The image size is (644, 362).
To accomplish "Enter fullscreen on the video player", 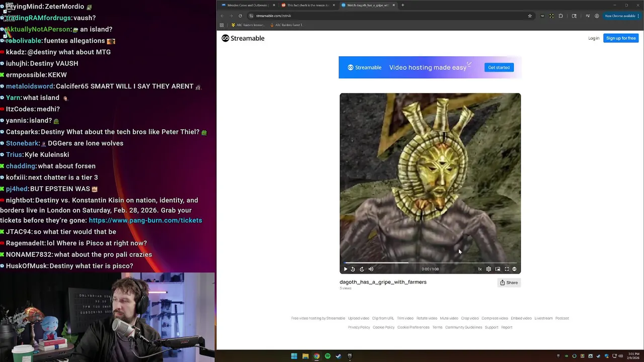I will click(507, 269).
